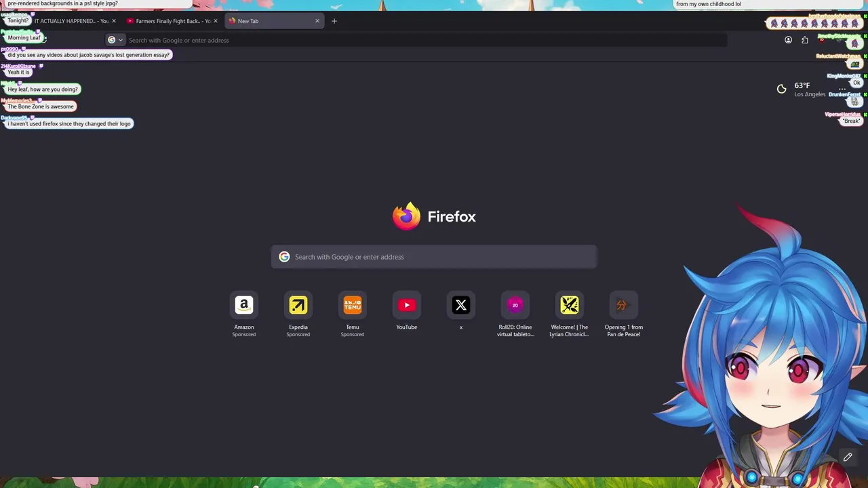Switch to Farmers Finally Fight Back tab
Viewport: 868px width, 488px height.
tap(172, 21)
